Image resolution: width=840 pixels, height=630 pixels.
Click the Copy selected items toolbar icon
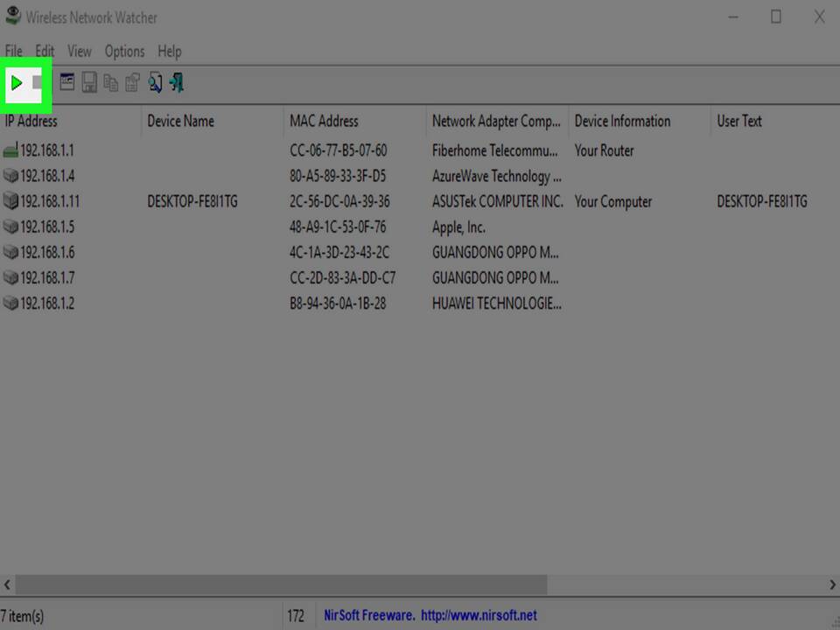click(111, 82)
